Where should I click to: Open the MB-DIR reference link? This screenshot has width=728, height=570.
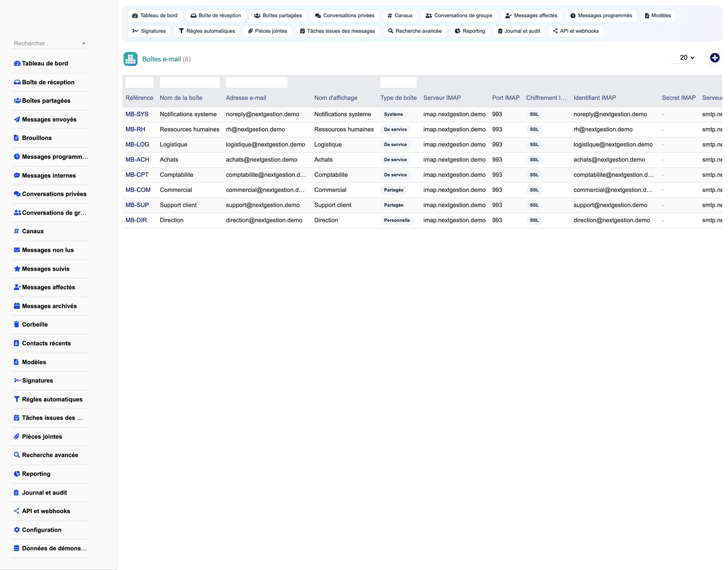click(136, 220)
